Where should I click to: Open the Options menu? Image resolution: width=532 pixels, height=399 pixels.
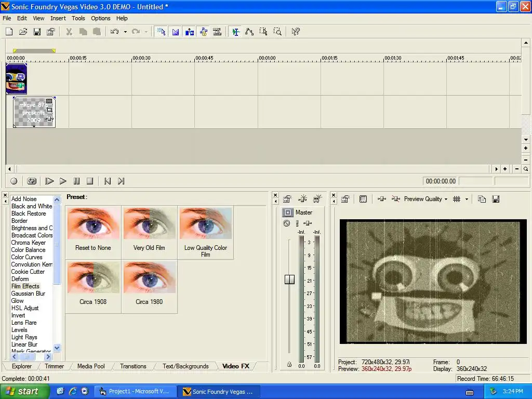click(x=100, y=18)
